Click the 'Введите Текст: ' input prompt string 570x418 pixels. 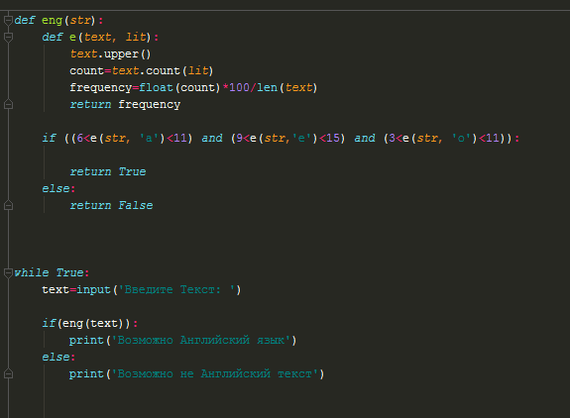177,290
